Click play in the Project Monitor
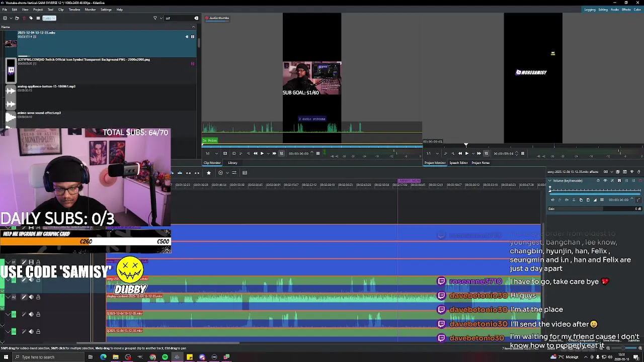Image resolution: width=644 pixels, height=362 pixels. [467, 153]
